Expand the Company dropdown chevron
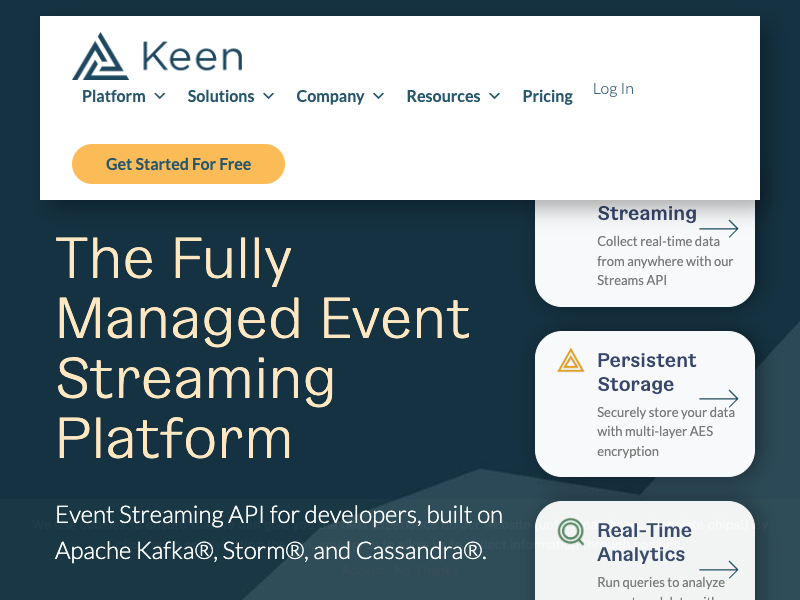The width and height of the screenshot is (800, 600). (379, 95)
